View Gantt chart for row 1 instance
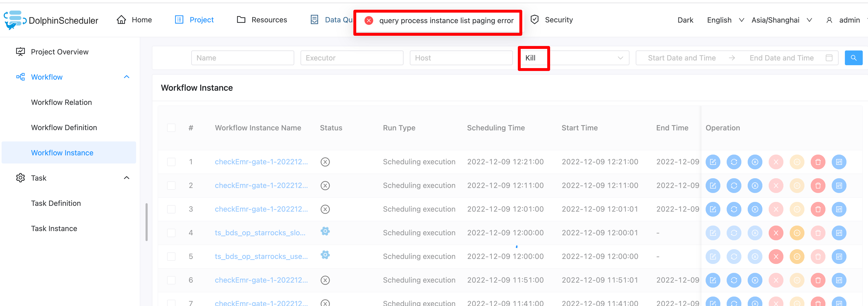The width and height of the screenshot is (868, 306). (x=839, y=162)
